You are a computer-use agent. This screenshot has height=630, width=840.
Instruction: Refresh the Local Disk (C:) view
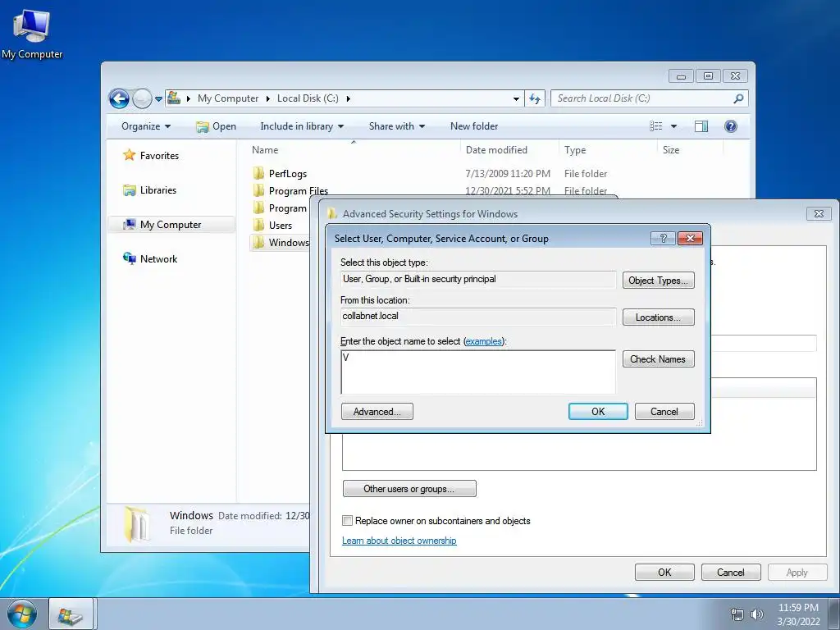[535, 98]
